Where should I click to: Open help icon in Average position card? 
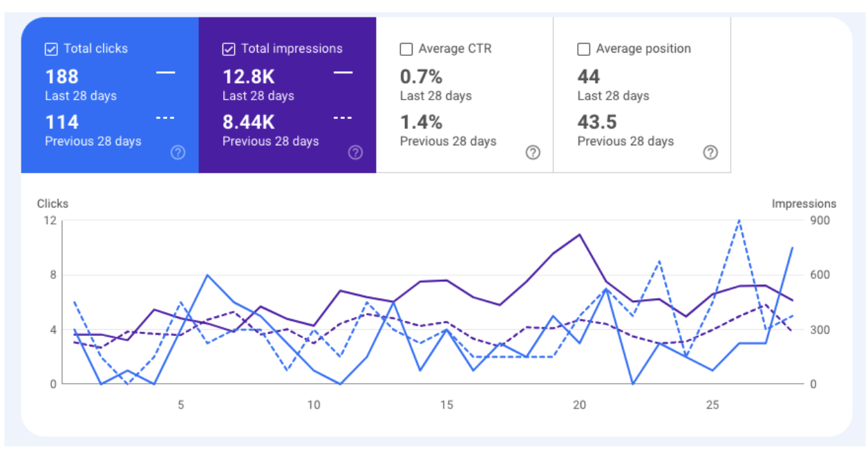tap(710, 153)
